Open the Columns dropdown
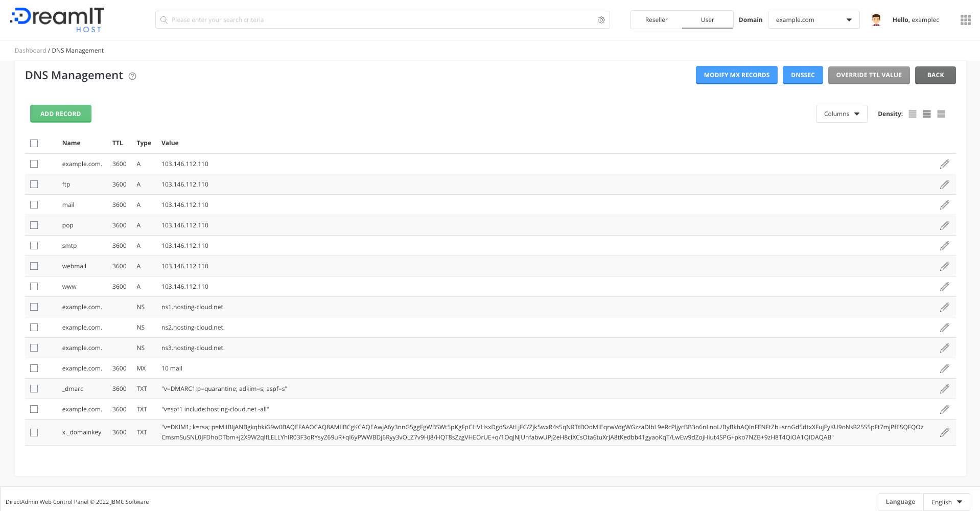Viewport: 980px width, 511px height. (x=841, y=113)
